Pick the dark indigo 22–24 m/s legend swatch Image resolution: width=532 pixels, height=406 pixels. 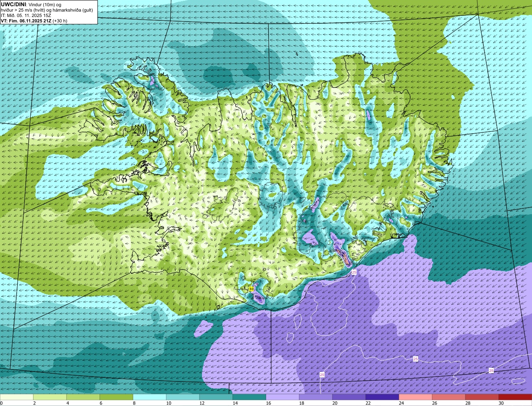click(x=382, y=397)
